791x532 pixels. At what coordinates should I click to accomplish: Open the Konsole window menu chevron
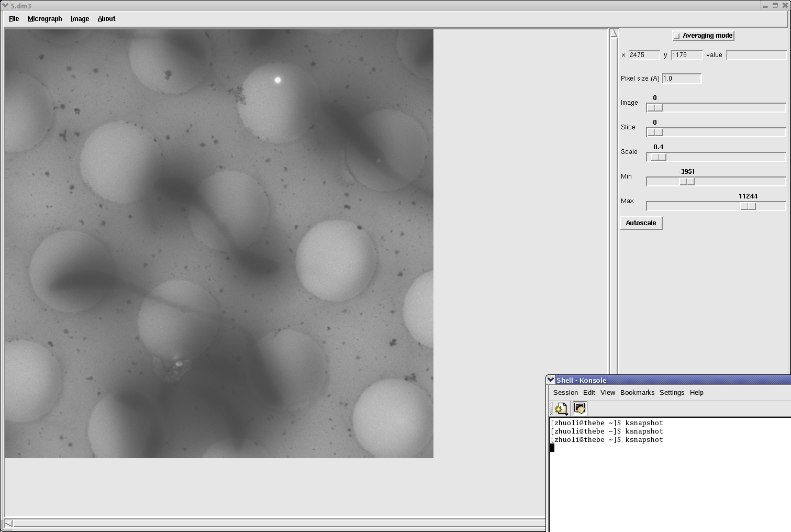pos(550,380)
